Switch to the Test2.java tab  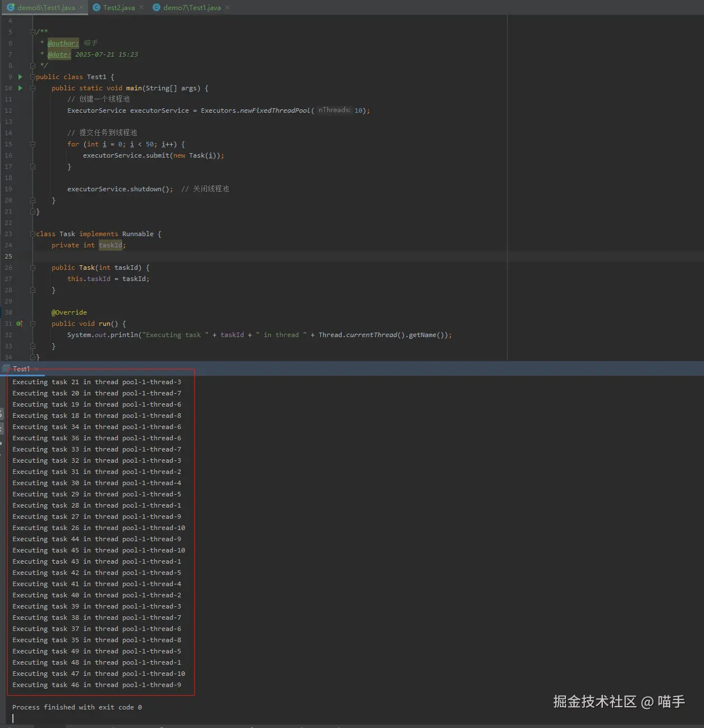pyautogui.click(x=118, y=7)
